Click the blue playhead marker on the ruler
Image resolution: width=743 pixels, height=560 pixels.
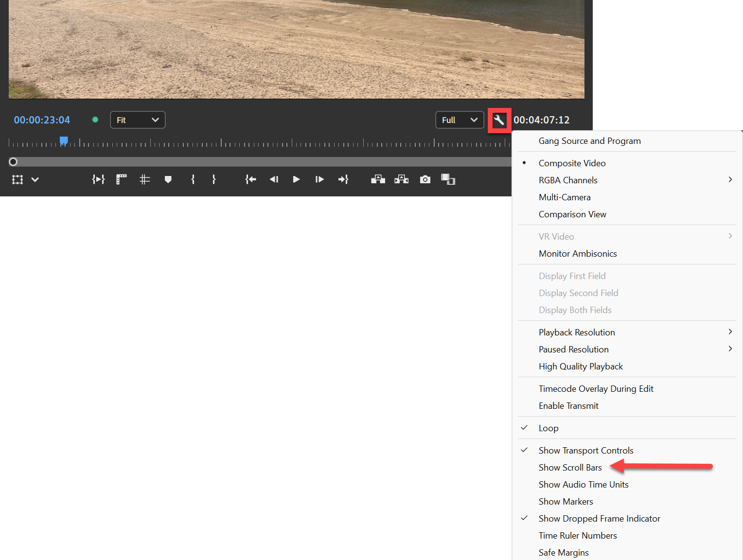pyautogui.click(x=64, y=141)
